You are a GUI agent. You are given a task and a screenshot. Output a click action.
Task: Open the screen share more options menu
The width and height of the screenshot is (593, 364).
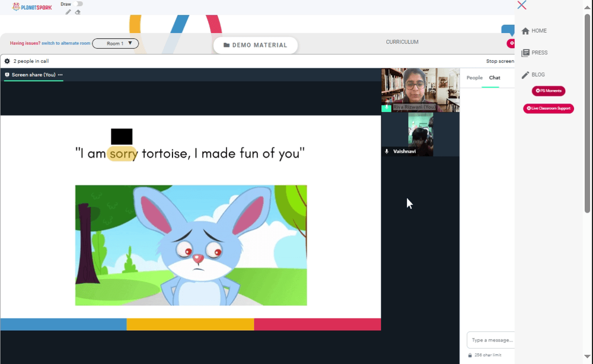coord(60,75)
